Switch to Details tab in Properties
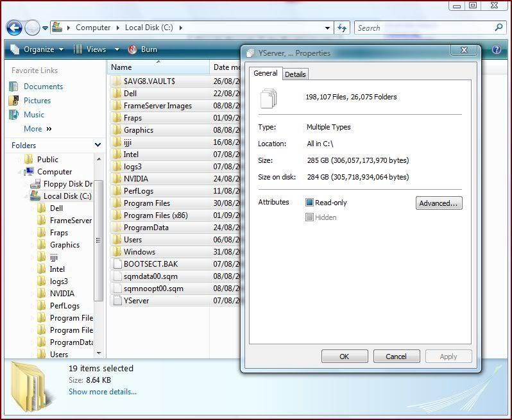The width and height of the screenshot is (512, 420). (295, 74)
